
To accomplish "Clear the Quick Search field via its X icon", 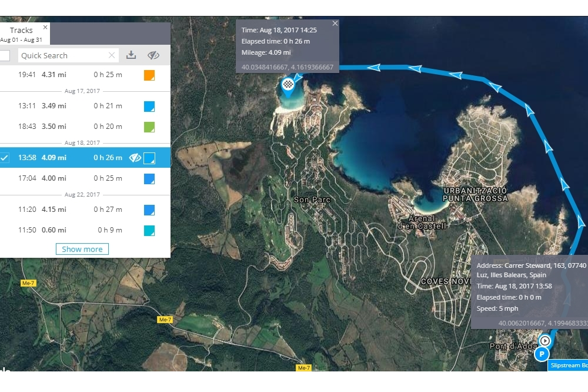I will (x=112, y=55).
